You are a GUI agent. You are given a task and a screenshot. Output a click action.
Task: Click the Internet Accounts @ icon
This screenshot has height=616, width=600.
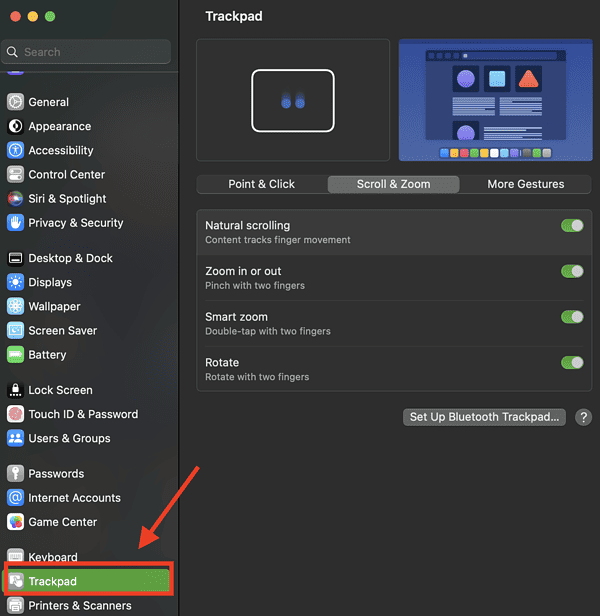[x=15, y=498]
